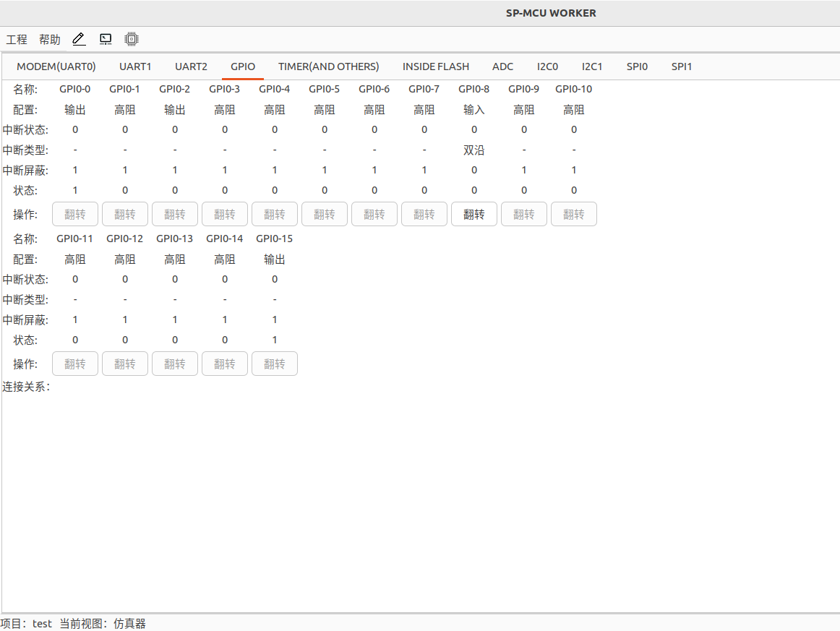Click the 翻转 button under GPIO-0
The width and height of the screenshot is (840, 631).
point(75,215)
